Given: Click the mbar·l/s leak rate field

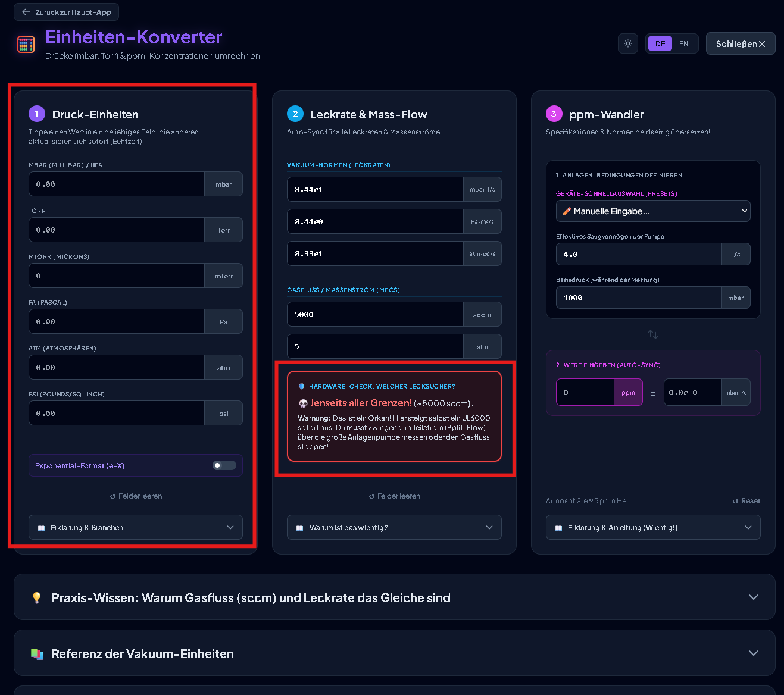Looking at the screenshot, I should click(375, 189).
